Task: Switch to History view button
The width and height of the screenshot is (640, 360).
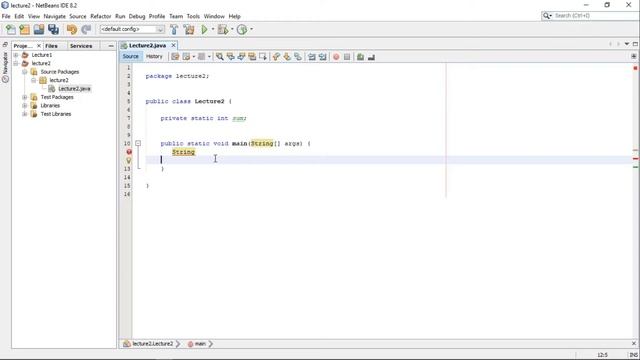Action: pos(154,56)
